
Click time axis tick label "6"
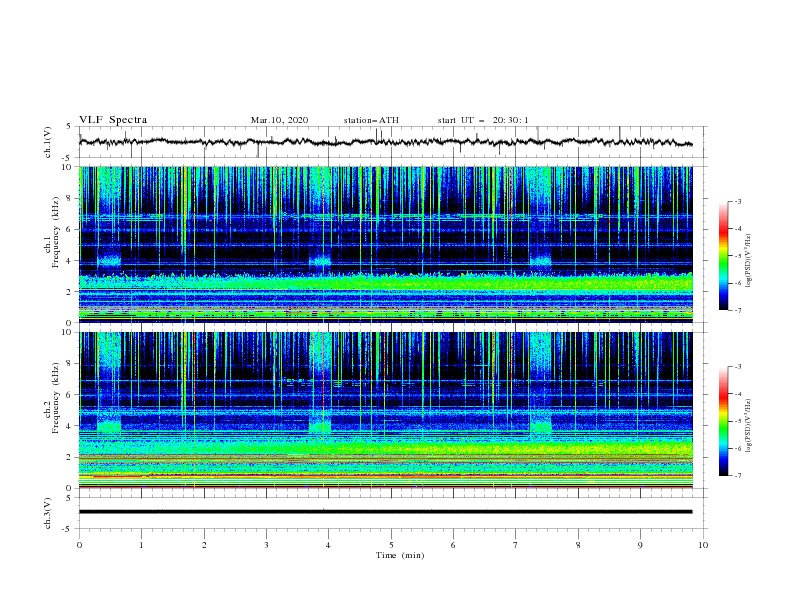pos(453,545)
